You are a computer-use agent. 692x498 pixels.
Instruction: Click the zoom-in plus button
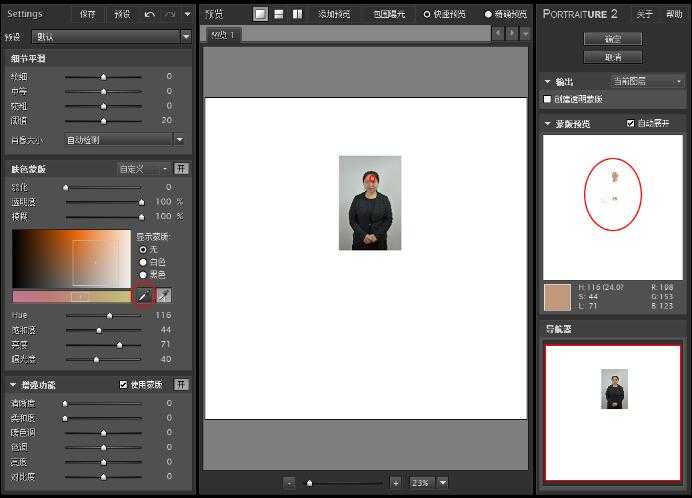(396, 483)
